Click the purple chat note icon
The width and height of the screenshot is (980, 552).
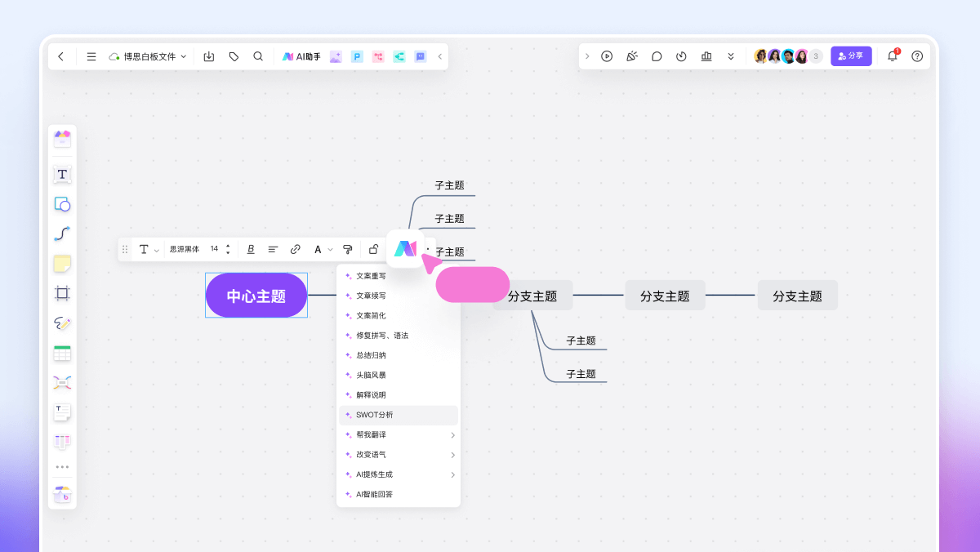421,56
